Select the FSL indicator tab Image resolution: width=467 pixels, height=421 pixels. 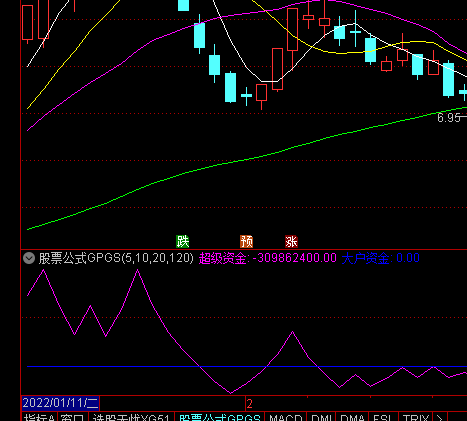click(x=383, y=417)
